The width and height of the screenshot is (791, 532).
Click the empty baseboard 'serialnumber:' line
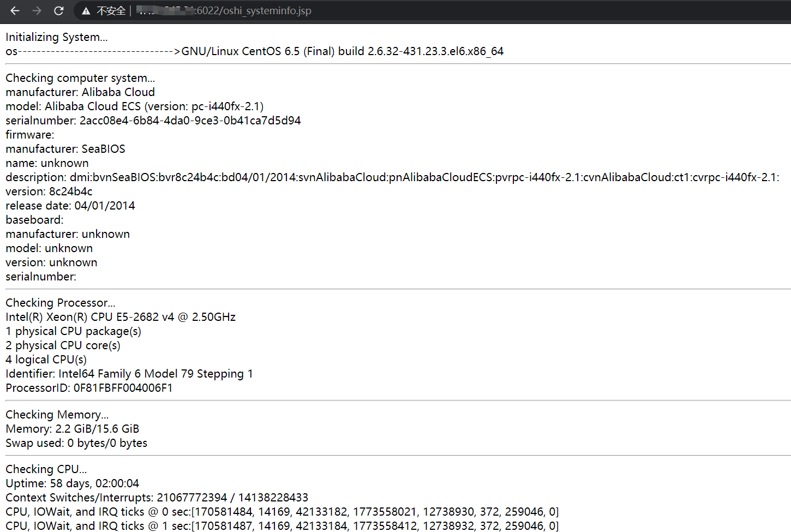[41, 277]
